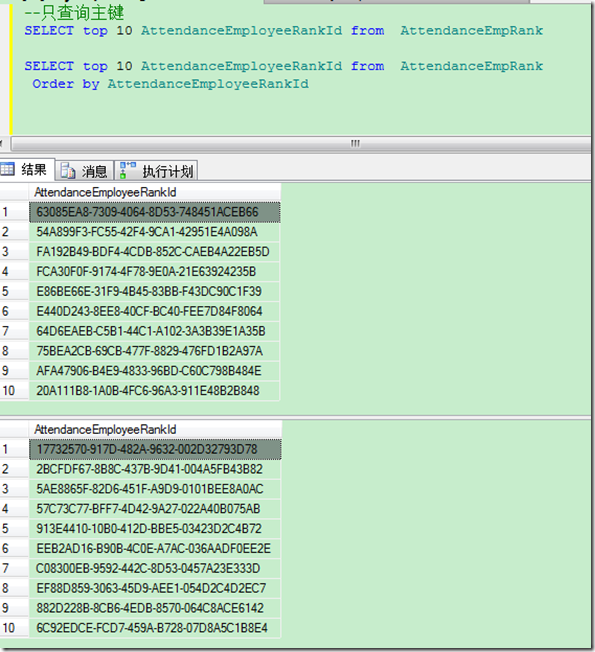Select cell 57C73C77-BFF7-4D42-9A27-022A40B075AB
The image size is (595, 652).
point(155,509)
